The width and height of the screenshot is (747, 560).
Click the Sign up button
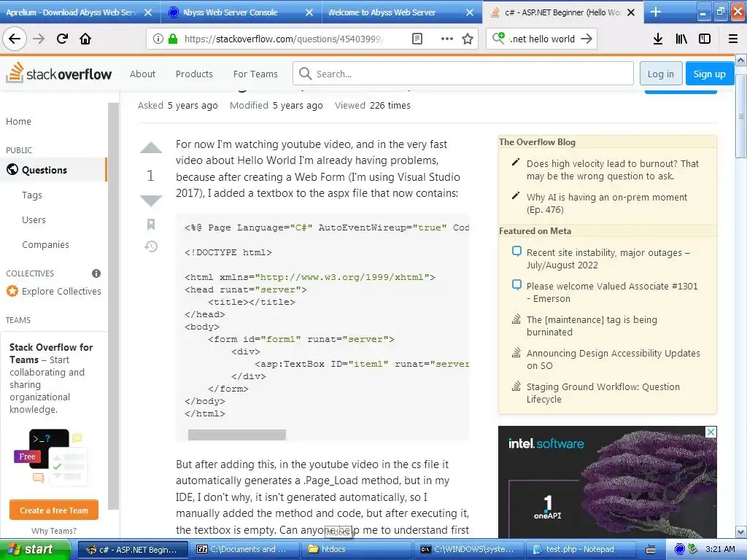coord(709,74)
